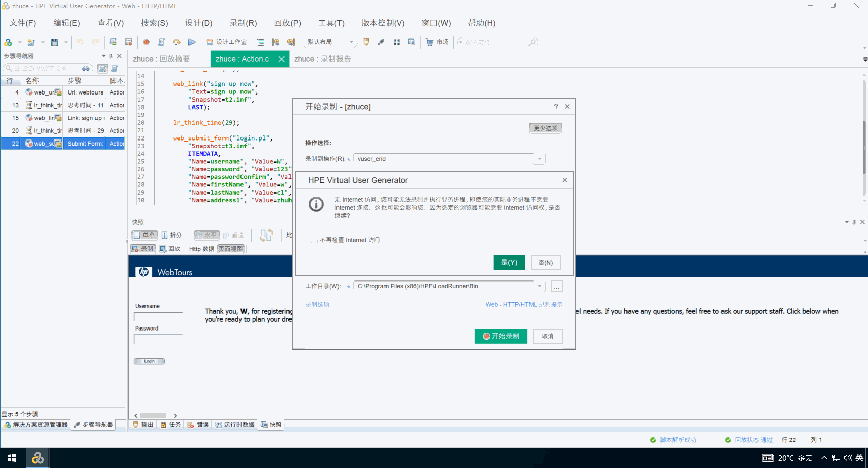The height and width of the screenshot is (468, 868).
Task: Open Design Studio from the toolbar
Action: pos(226,42)
